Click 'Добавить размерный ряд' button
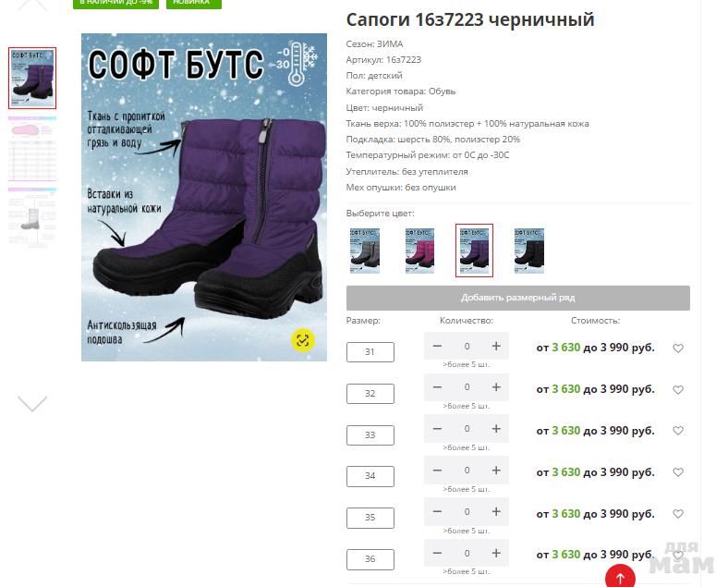 click(517, 298)
